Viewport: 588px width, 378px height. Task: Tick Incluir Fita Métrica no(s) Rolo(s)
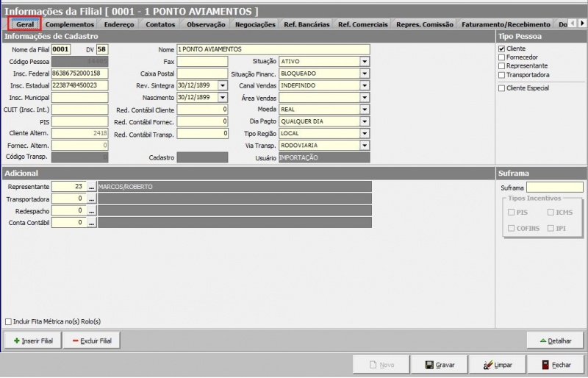[8, 321]
